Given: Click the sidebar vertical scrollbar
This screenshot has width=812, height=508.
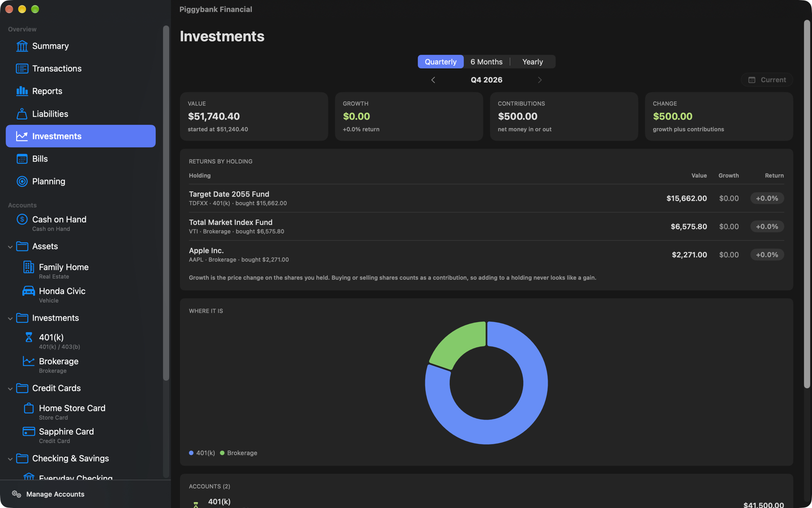Looking at the screenshot, I should pos(166,203).
